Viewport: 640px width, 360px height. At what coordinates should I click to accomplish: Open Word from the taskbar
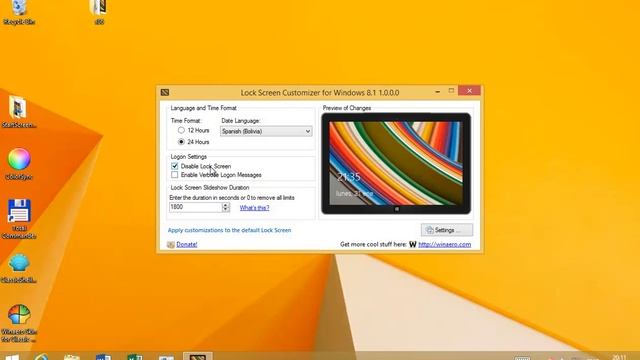[103, 357]
